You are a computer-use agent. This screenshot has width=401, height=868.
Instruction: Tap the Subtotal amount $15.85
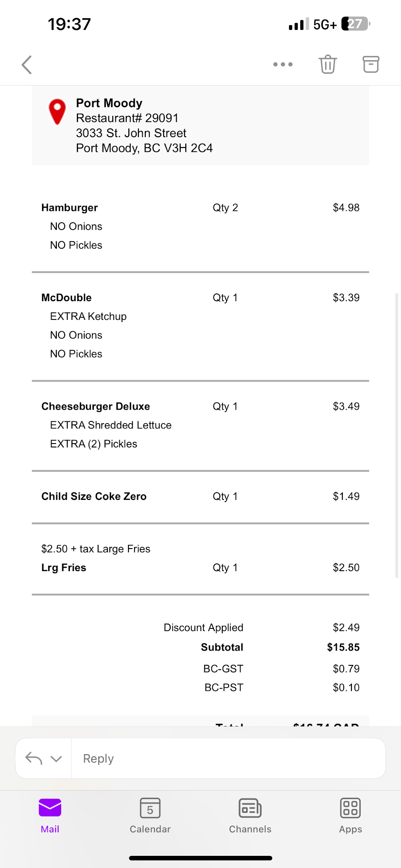tap(343, 647)
